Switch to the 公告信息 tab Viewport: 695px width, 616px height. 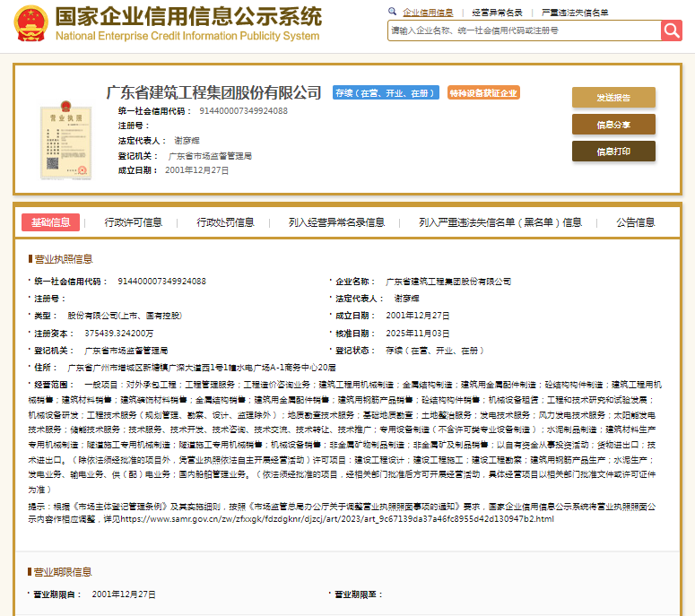635,222
